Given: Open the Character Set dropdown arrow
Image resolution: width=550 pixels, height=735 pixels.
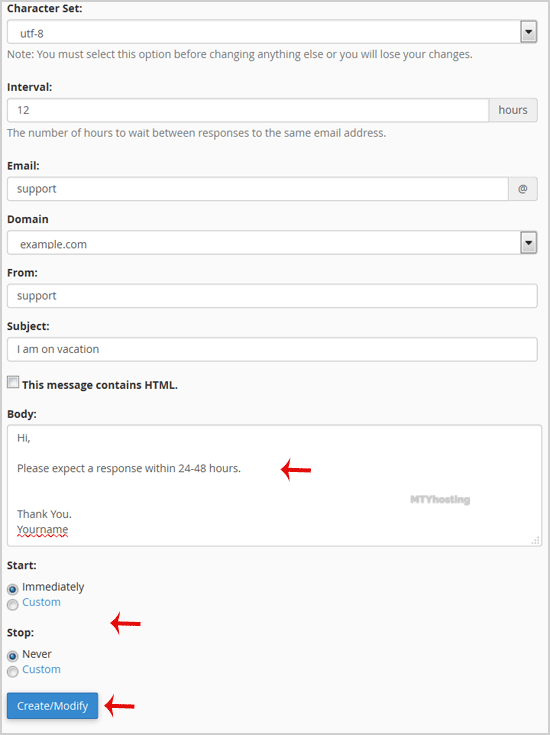Looking at the screenshot, I should click(x=528, y=32).
